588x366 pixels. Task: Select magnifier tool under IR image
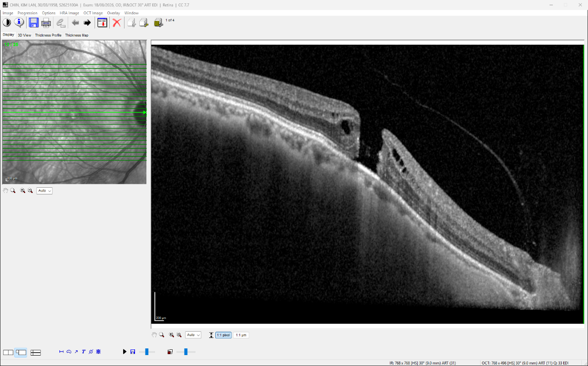point(13,190)
